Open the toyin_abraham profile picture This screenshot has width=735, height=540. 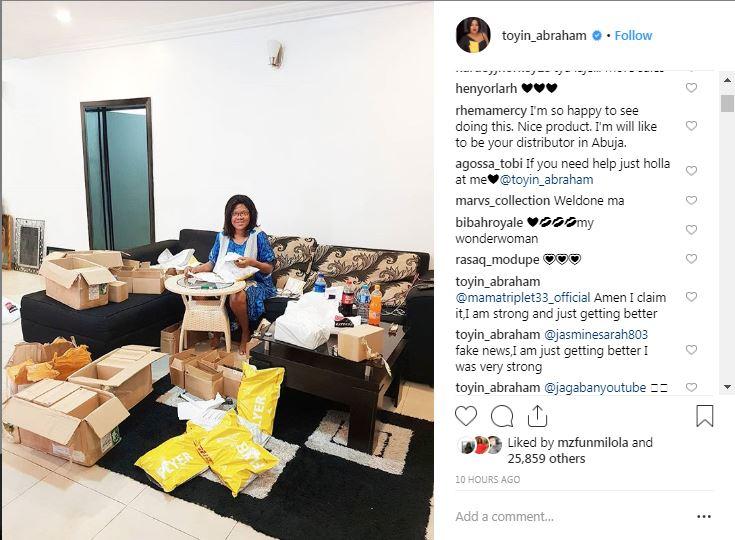(x=473, y=35)
